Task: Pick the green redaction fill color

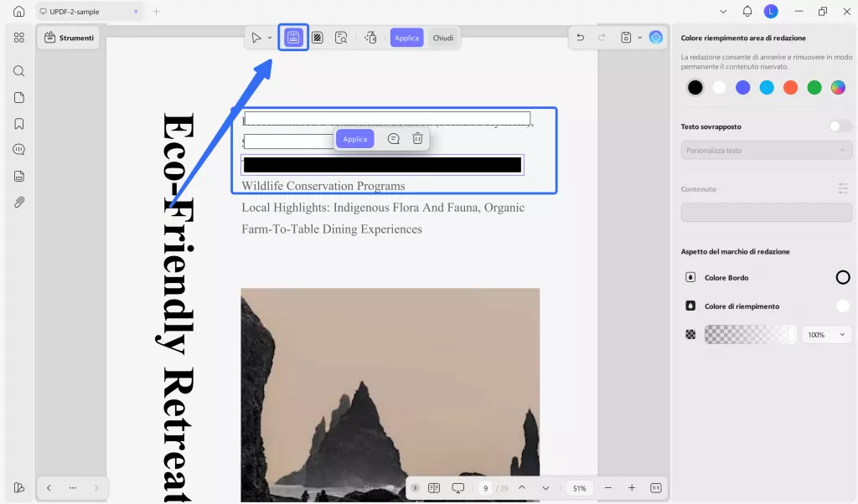Action: [814, 87]
